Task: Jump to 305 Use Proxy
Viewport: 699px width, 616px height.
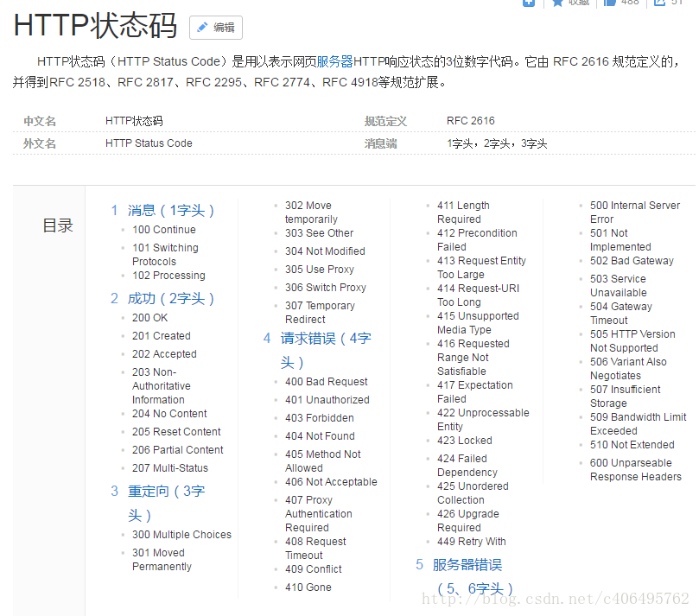Action: tap(320, 270)
